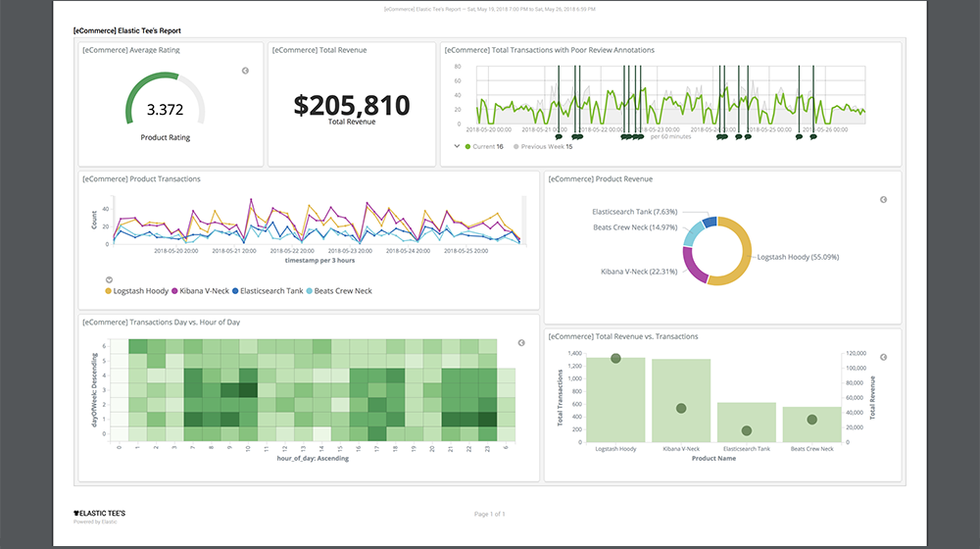The width and height of the screenshot is (980, 549).
Task: Toggle legend icon in Transactions Day vs. Hour heatmap panel
Action: click(x=521, y=343)
